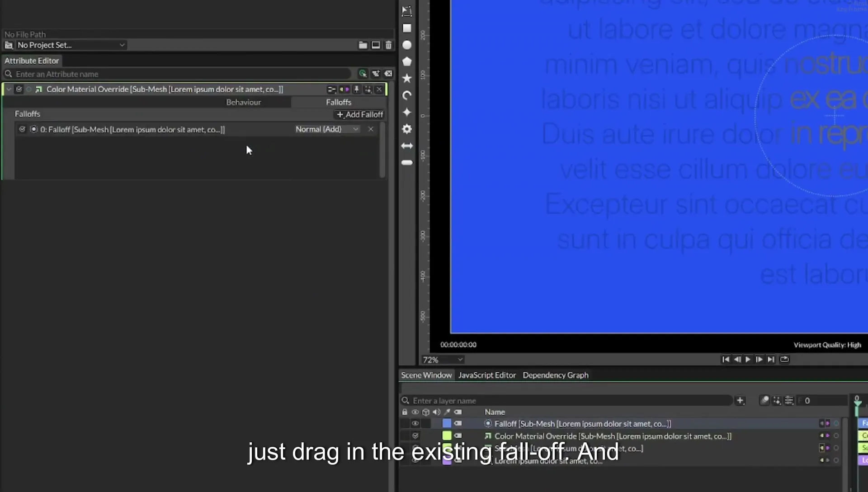This screenshot has height=492, width=868.
Task: Toggle enable on Color Material Override header
Action: point(19,90)
